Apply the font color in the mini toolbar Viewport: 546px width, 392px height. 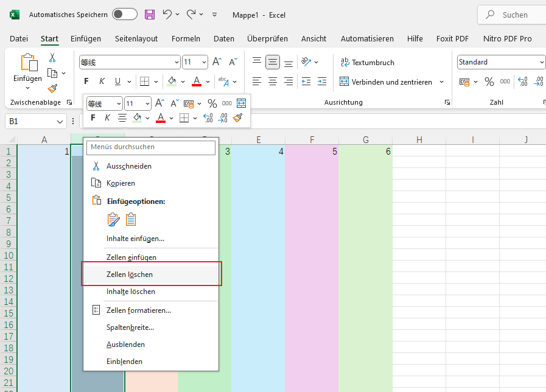(161, 118)
